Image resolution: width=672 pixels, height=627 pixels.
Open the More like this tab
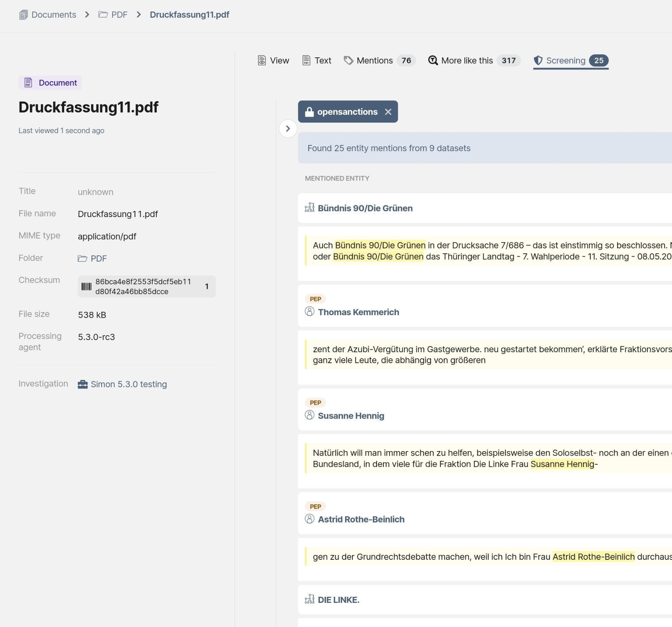point(474,60)
